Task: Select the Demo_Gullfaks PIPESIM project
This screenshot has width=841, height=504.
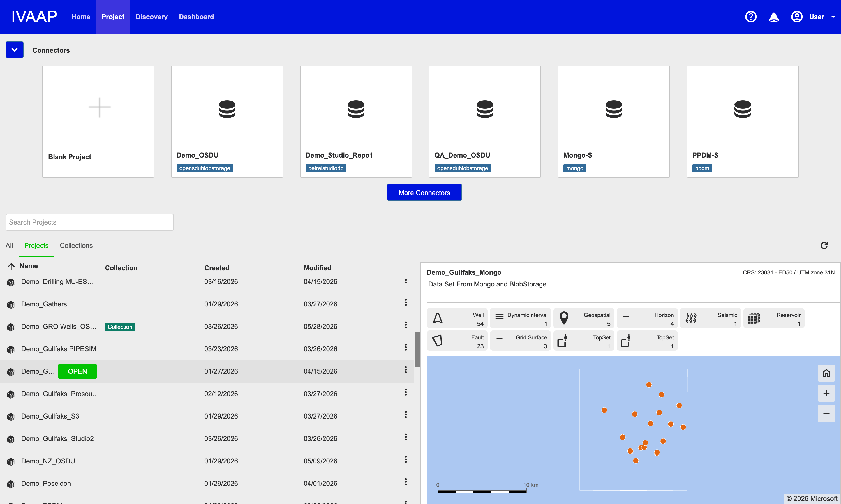Action: click(x=207, y=349)
